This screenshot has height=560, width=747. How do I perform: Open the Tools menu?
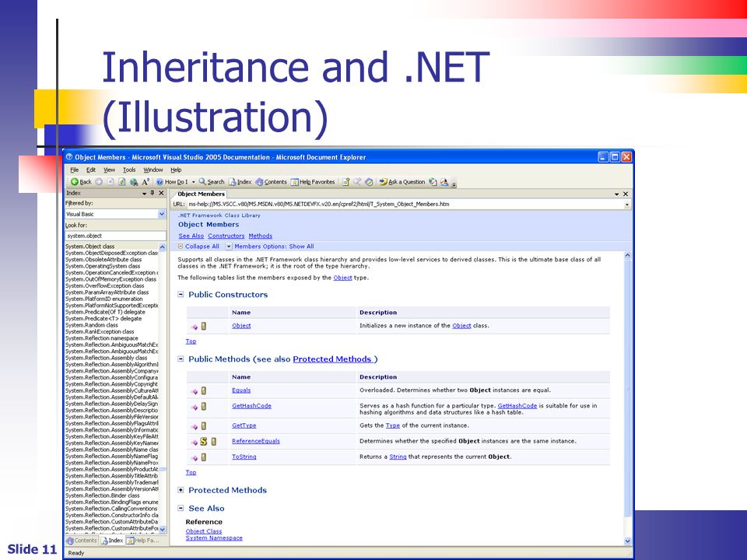coord(129,170)
